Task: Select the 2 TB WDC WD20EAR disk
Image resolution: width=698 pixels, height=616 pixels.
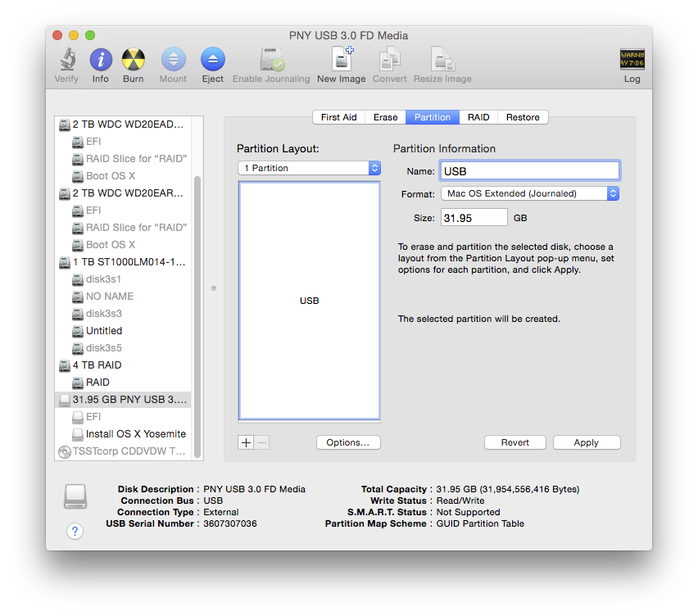Action: coord(123,193)
